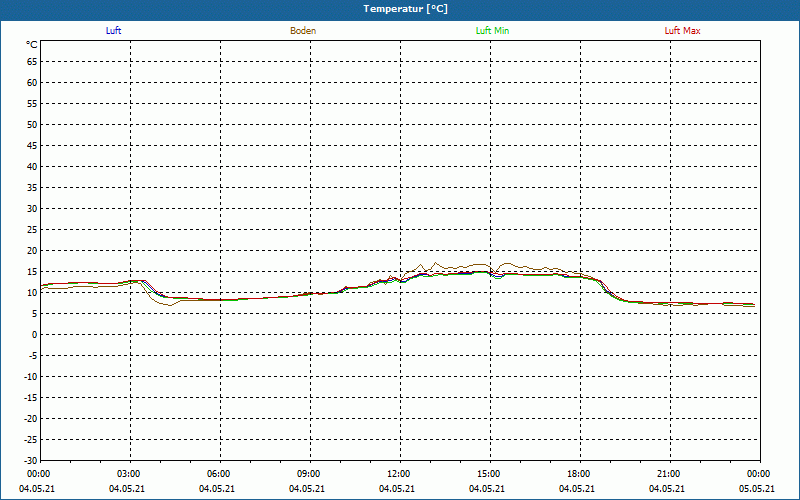Click the 18:00 time axis label

click(x=580, y=474)
